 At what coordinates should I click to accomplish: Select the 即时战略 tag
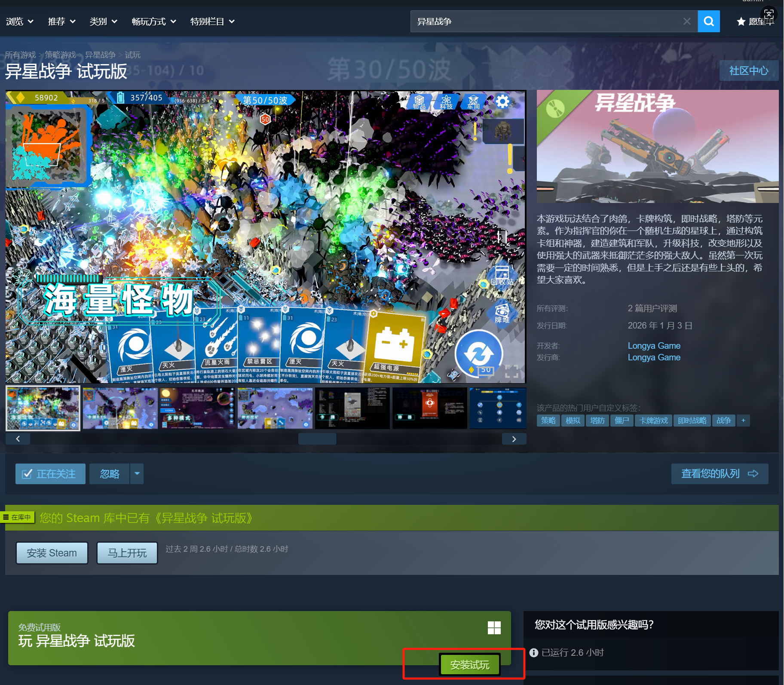point(692,421)
